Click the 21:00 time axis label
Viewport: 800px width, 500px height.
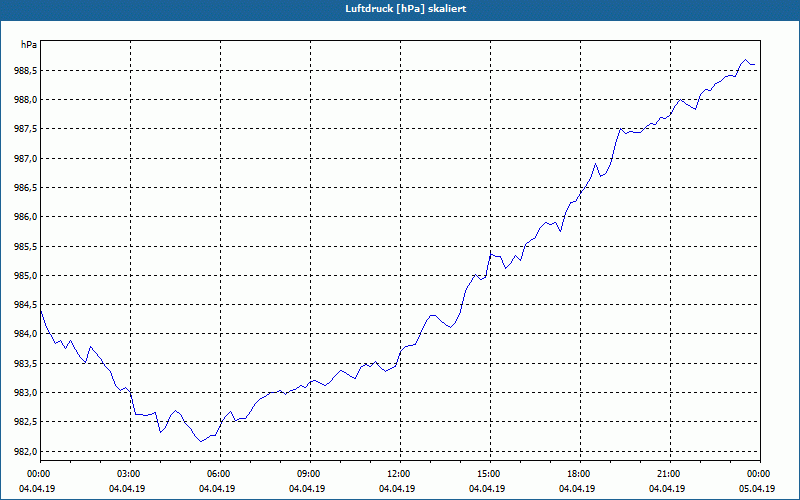667,474
